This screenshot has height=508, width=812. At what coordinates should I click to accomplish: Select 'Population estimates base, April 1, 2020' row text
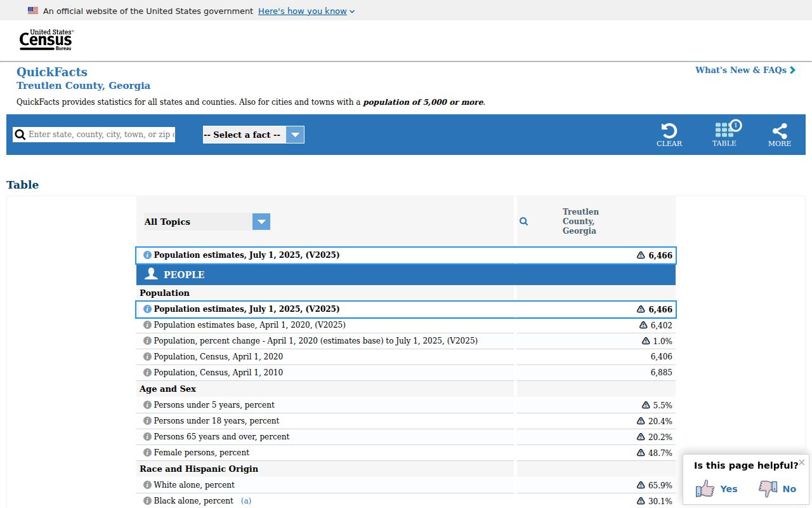pos(250,325)
